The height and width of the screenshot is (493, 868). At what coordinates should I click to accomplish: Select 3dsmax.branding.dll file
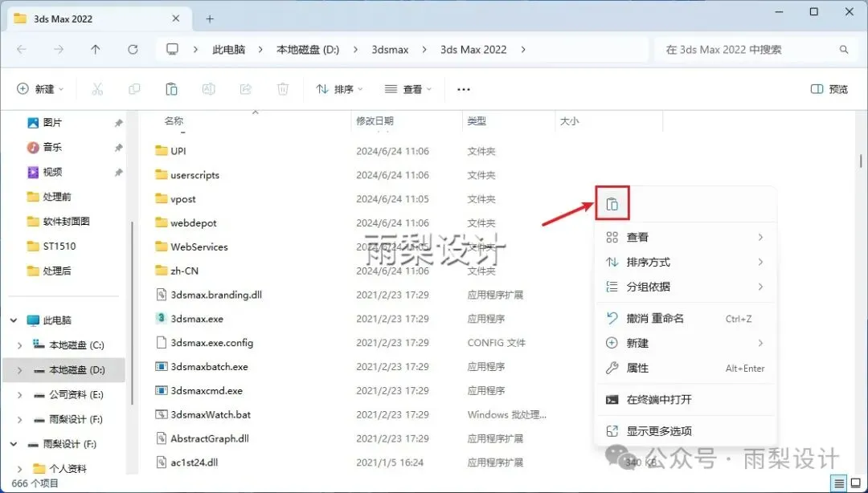coord(216,295)
